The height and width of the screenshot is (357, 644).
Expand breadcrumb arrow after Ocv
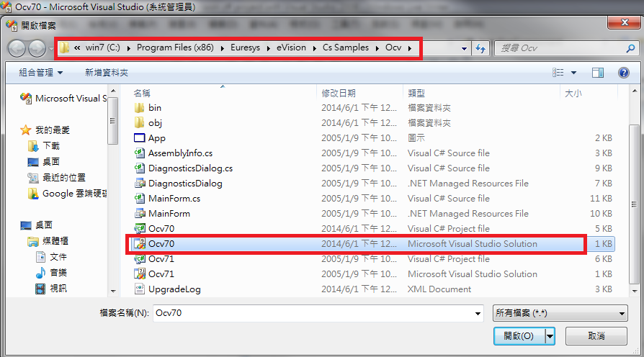[x=410, y=48]
